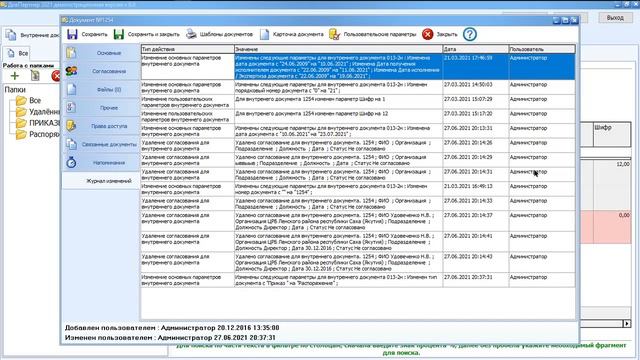The width and height of the screenshot is (640, 360).
Task: Click the Прочее sidebar icon
Action: tap(71, 107)
